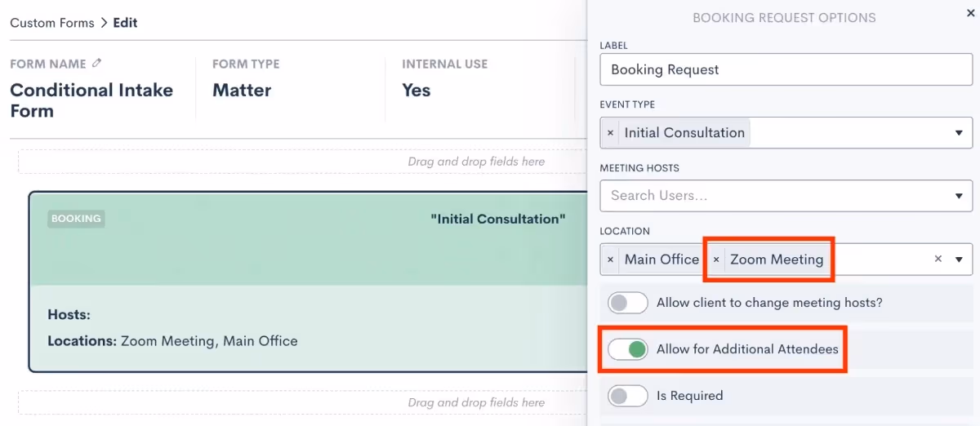The image size is (980, 426).
Task: Click the Conditional Intake Form name
Action: click(x=91, y=100)
